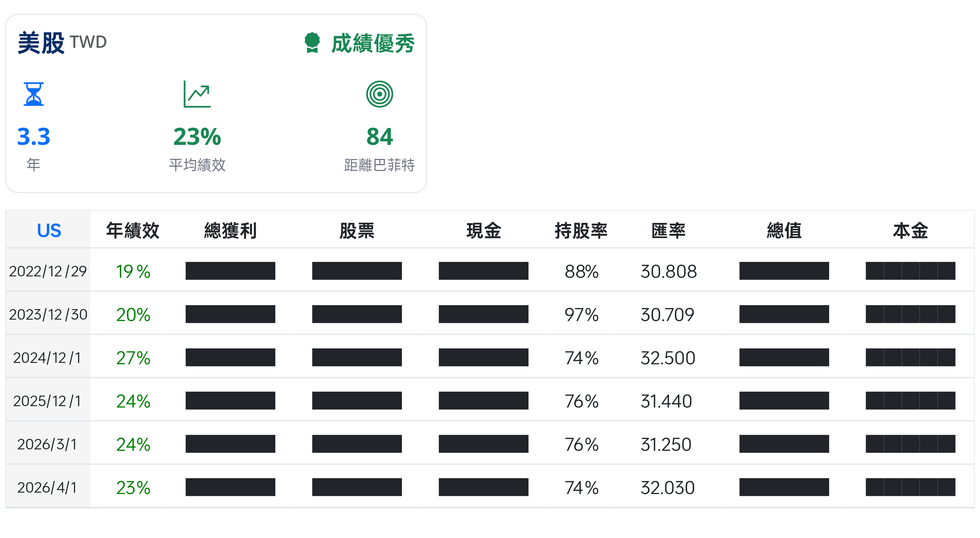Image resolution: width=980 pixels, height=538 pixels.
Task: Click the 總獲利 column header
Action: (230, 231)
